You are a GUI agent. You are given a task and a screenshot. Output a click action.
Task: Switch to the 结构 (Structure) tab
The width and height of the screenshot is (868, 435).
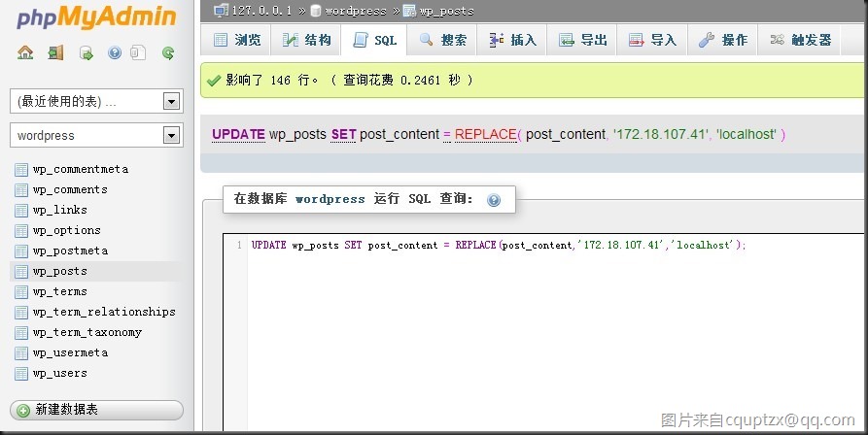pos(306,40)
